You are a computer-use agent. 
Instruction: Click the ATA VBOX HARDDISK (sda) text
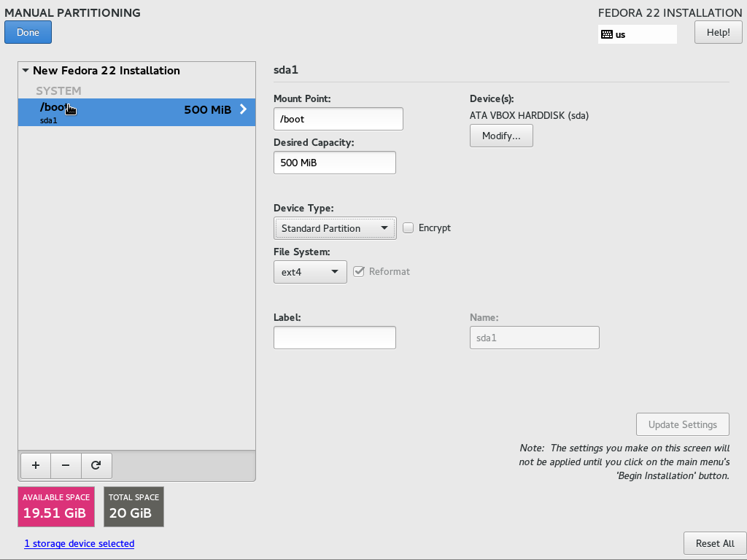[529, 115]
